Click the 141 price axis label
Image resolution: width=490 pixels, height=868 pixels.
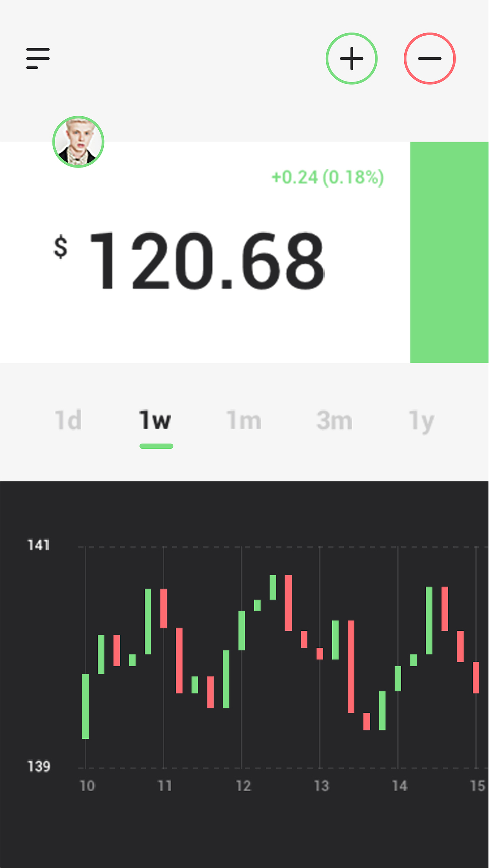(39, 546)
